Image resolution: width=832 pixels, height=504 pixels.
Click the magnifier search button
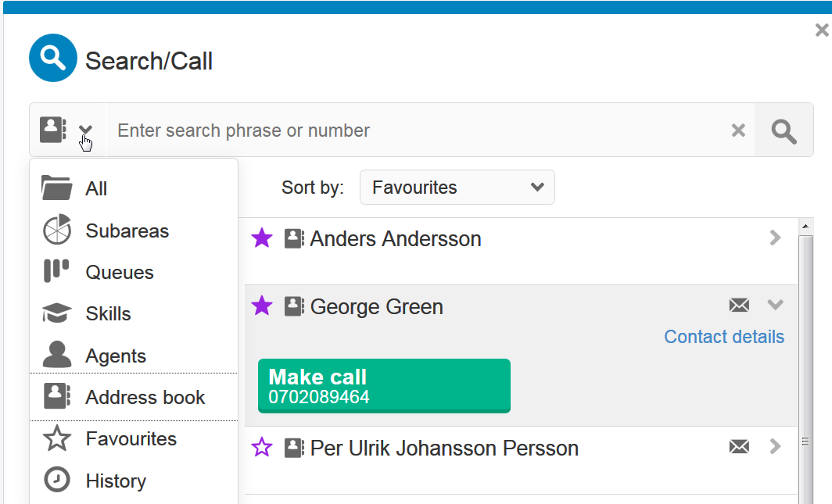pyautogui.click(x=784, y=130)
